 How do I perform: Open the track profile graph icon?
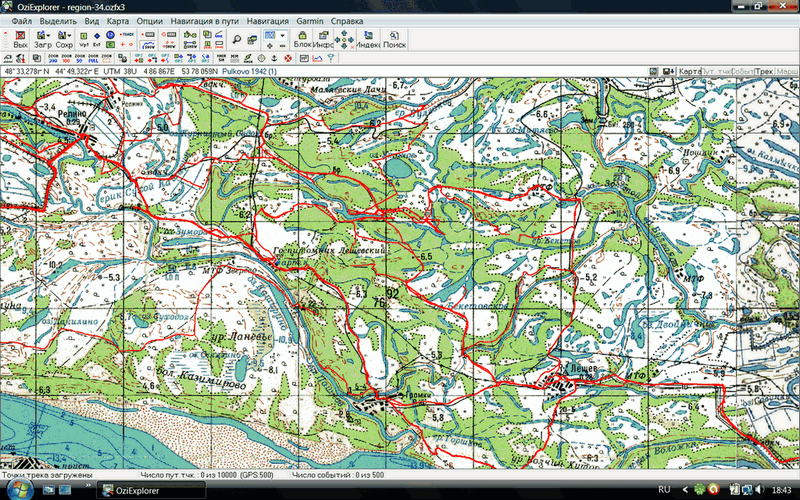[317, 58]
